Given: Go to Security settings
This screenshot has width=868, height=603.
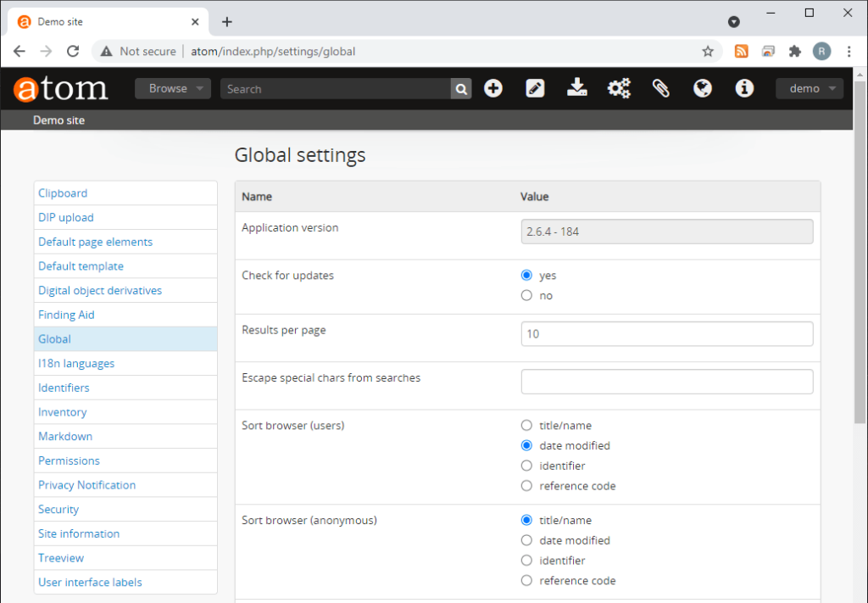Looking at the screenshot, I should coord(125,510).
